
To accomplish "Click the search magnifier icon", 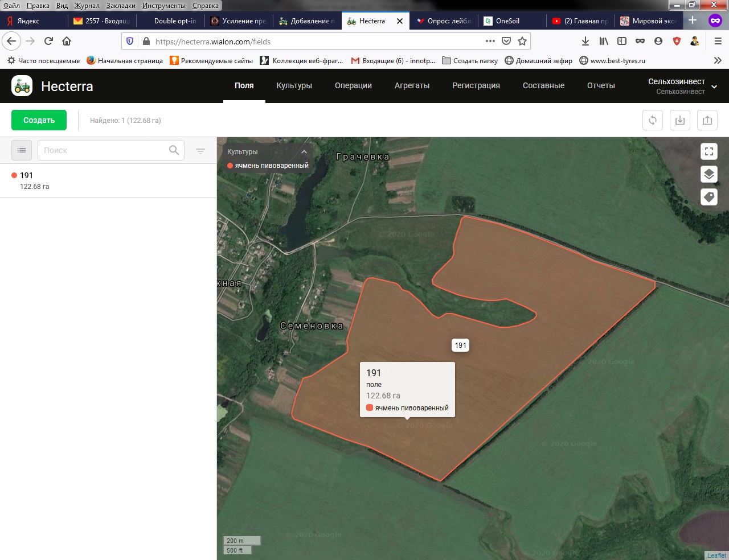I will pos(174,150).
